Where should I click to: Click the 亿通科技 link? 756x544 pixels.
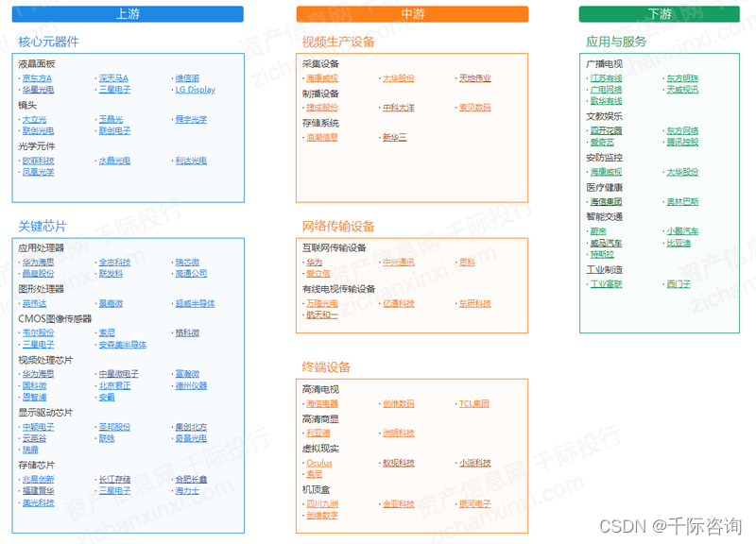[x=399, y=304]
